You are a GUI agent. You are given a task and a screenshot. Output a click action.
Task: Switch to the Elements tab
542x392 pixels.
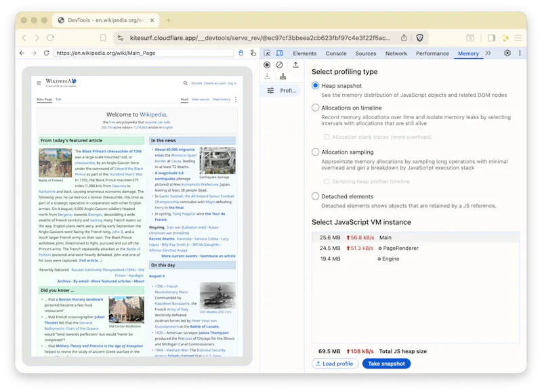304,53
